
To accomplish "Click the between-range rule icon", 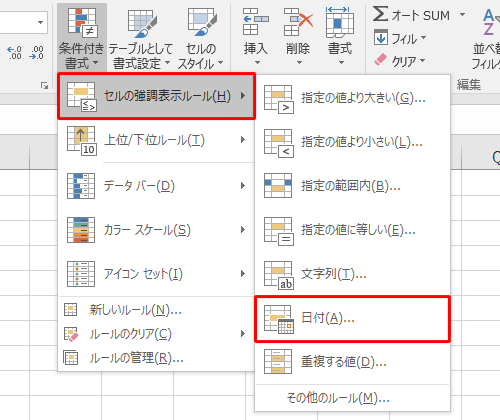I will 278,186.
